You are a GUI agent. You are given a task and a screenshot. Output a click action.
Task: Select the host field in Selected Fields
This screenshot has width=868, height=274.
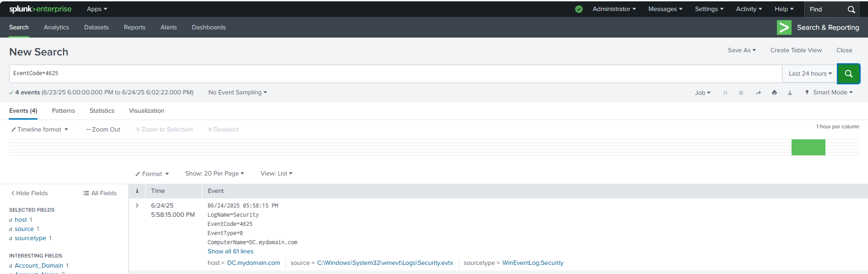coord(21,220)
